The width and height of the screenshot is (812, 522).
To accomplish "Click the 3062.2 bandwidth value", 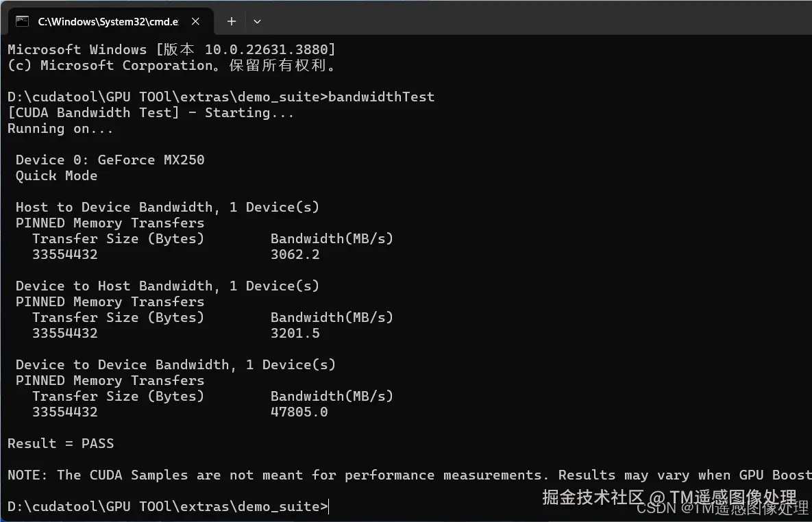I will (295, 254).
